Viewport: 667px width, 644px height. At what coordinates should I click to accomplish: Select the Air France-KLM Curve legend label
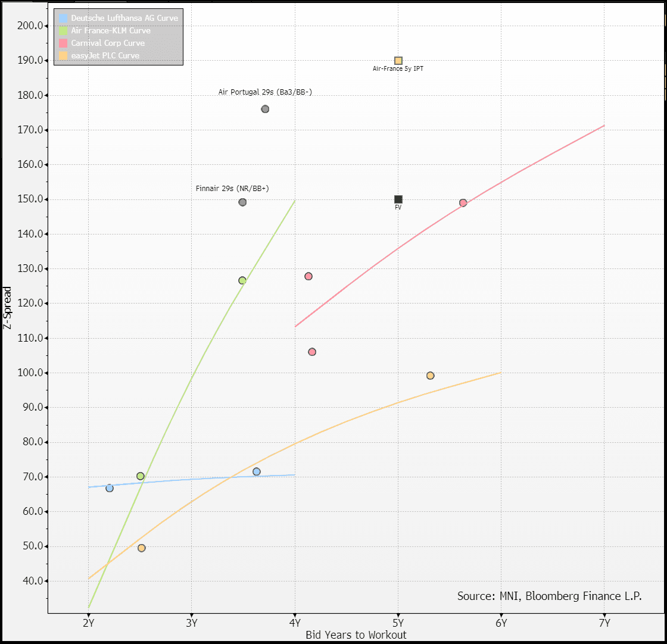[x=111, y=30]
